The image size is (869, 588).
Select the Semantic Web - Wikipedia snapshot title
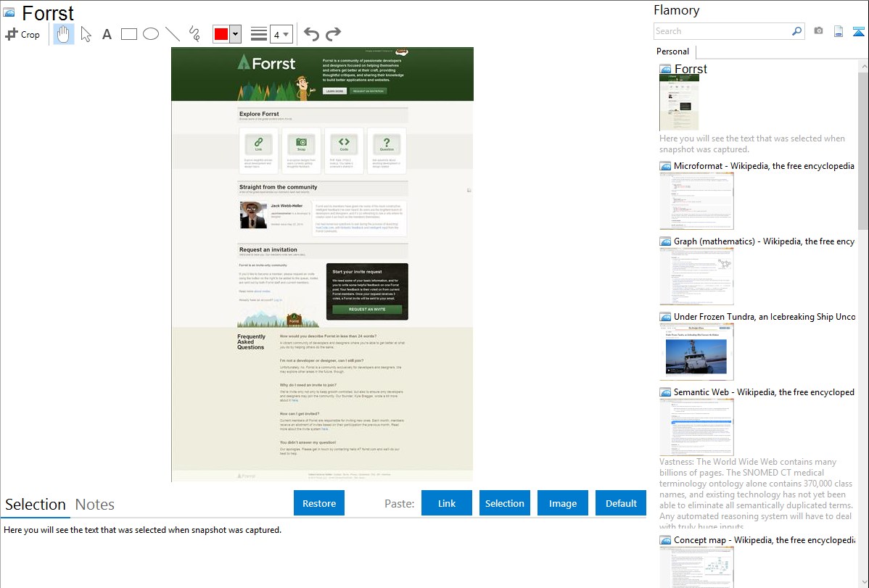764,392
